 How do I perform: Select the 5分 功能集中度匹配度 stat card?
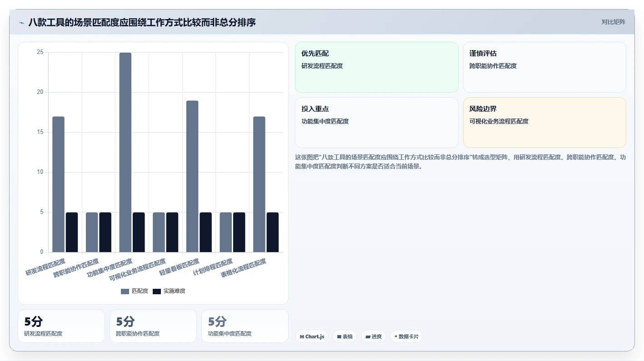(245, 326)
